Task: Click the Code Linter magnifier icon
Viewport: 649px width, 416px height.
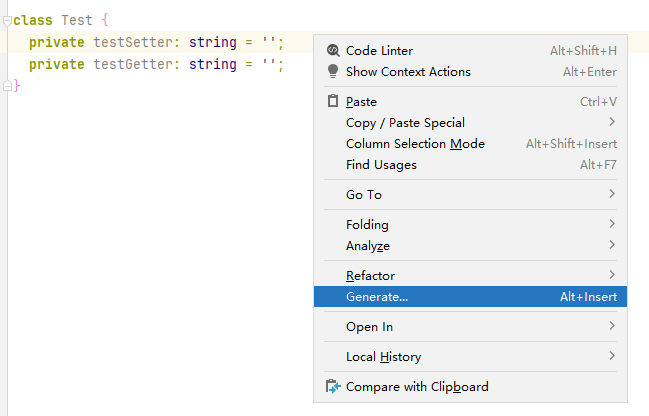Action: [333, 50]
